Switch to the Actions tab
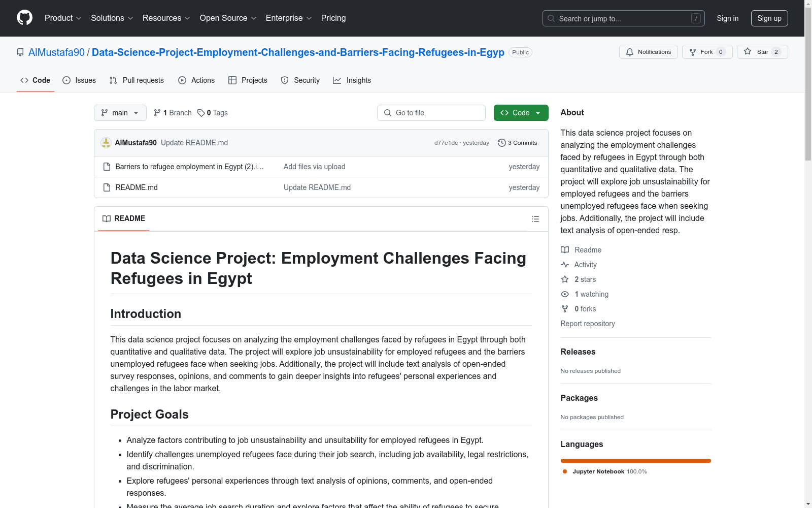812x508 pixels. click(196, 80)
